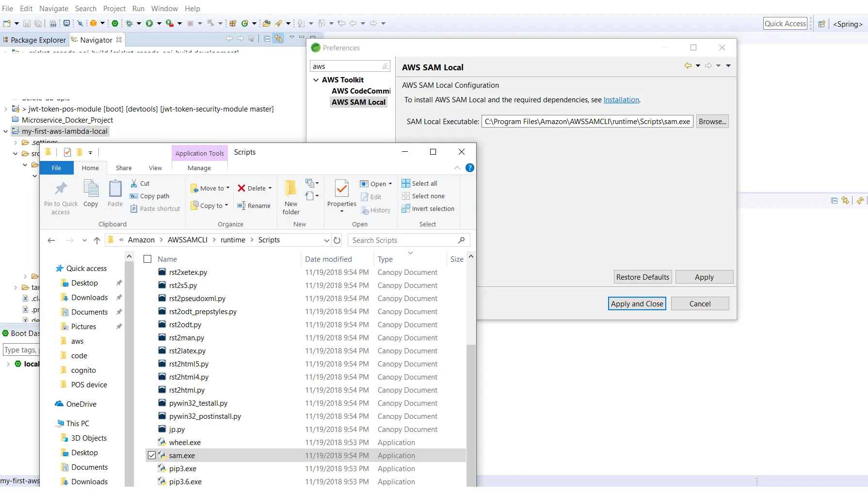Open the Eclipse Project menu

pyautogui.click(x=114, y=8)
